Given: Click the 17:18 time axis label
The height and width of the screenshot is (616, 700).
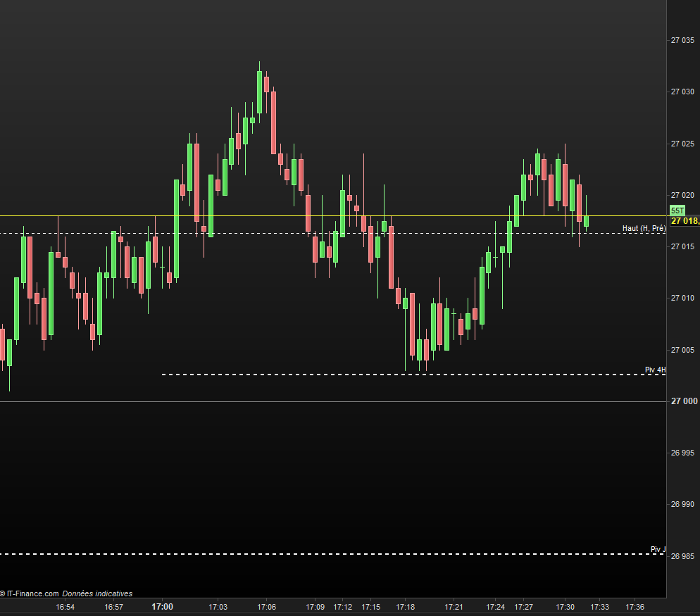Looking at the screenshot, I should pos(406,607).
